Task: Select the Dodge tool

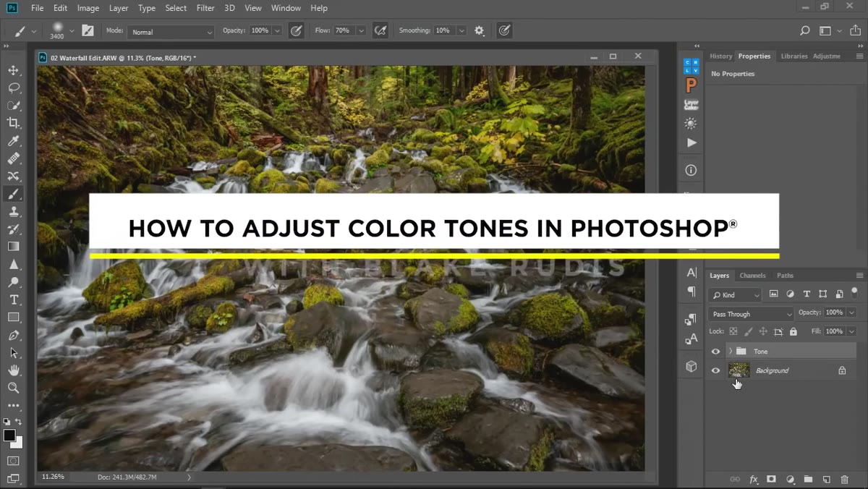Action: pyautogui.click(x=13, y=282)
